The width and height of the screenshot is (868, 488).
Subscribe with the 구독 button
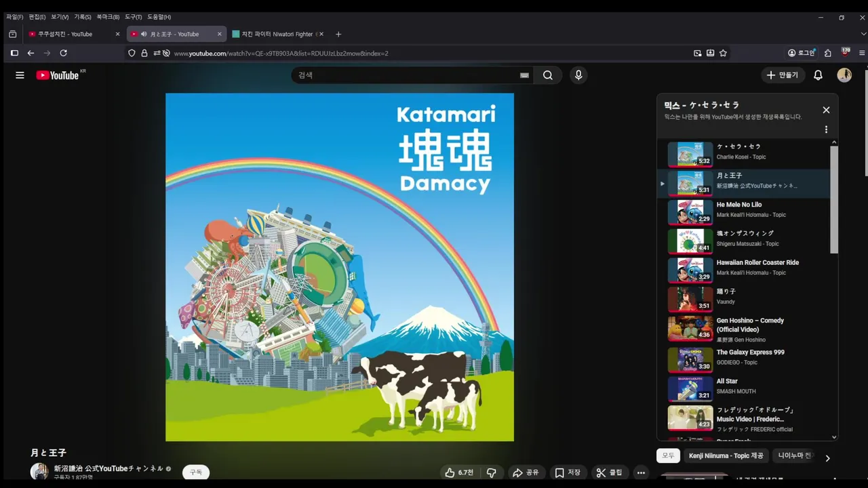pos(196,472)
